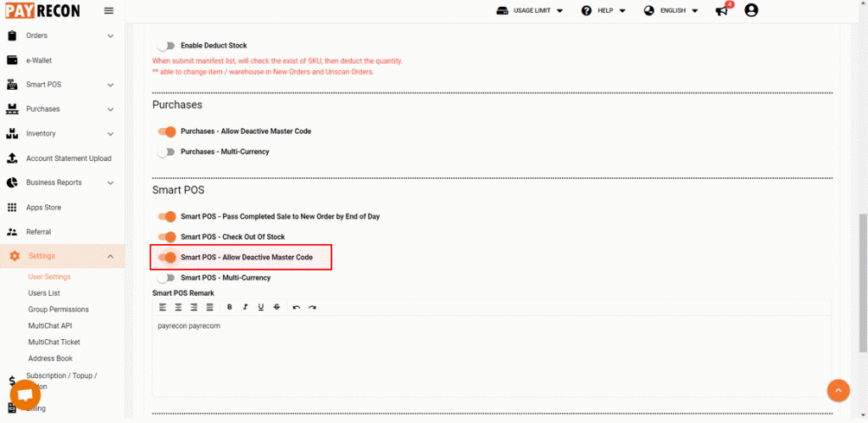The image size is (868, 423).
Task: Click the Usage Limit drive icon
Action: point(503,10)
